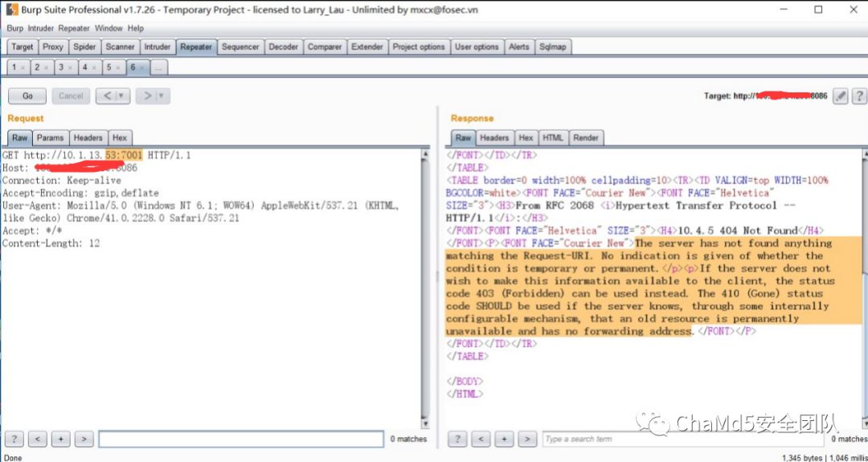
Task: Open request search options plus button
Action: 60,439
